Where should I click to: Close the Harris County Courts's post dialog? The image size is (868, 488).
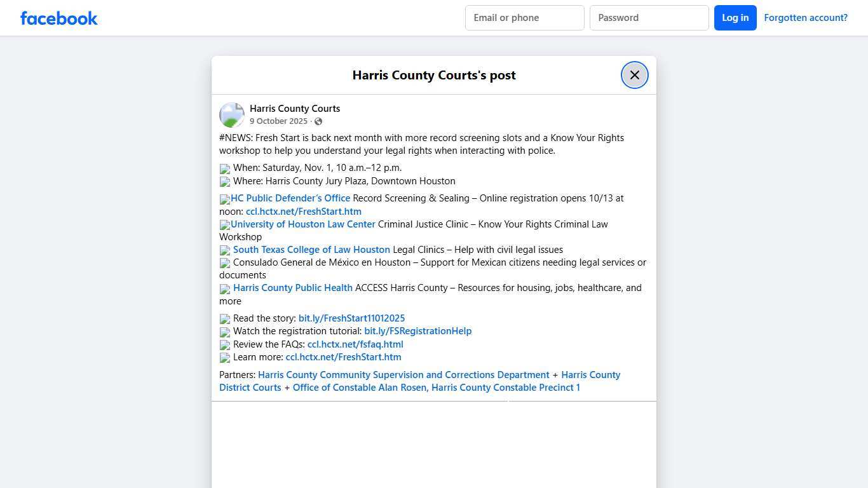click(x=634, y=74)
